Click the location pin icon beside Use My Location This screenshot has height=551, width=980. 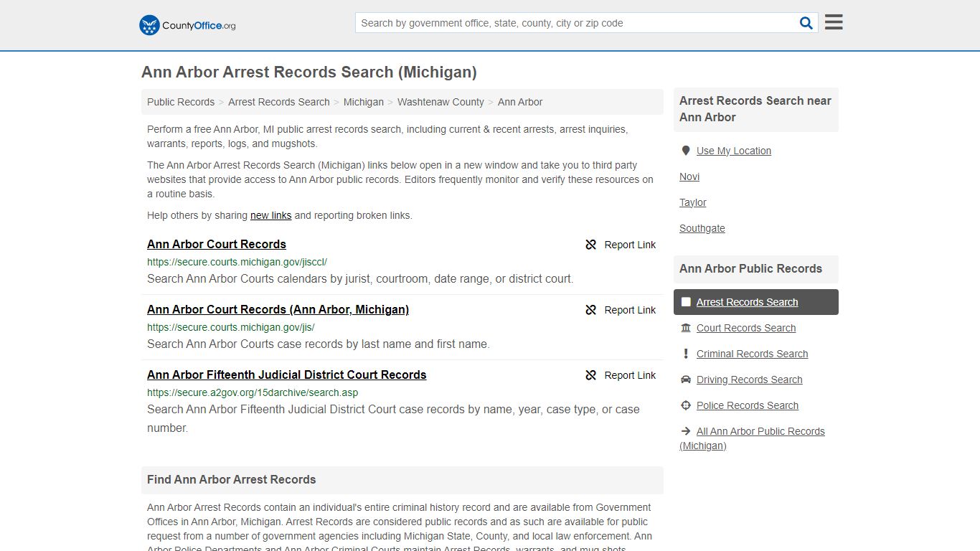pos(686,151)
